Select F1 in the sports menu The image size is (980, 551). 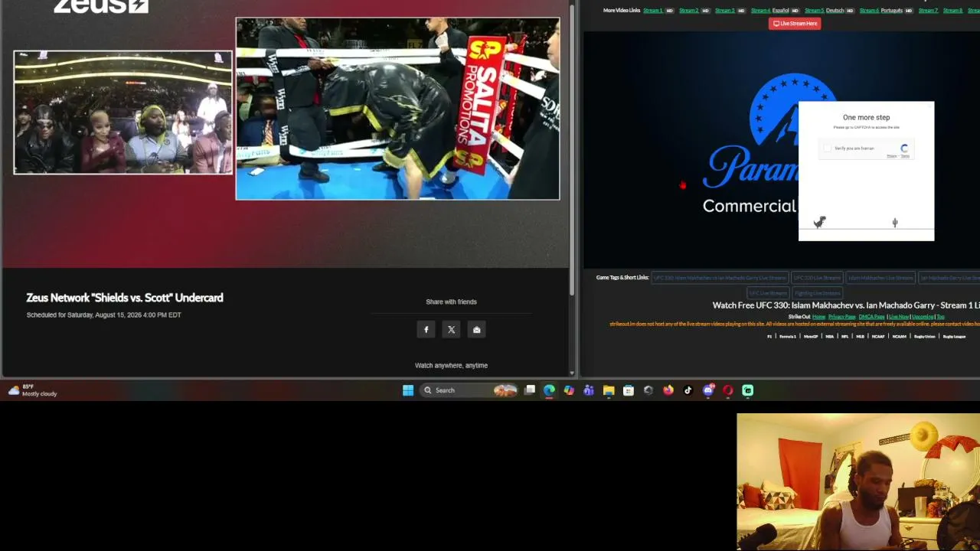pos(770,337)
